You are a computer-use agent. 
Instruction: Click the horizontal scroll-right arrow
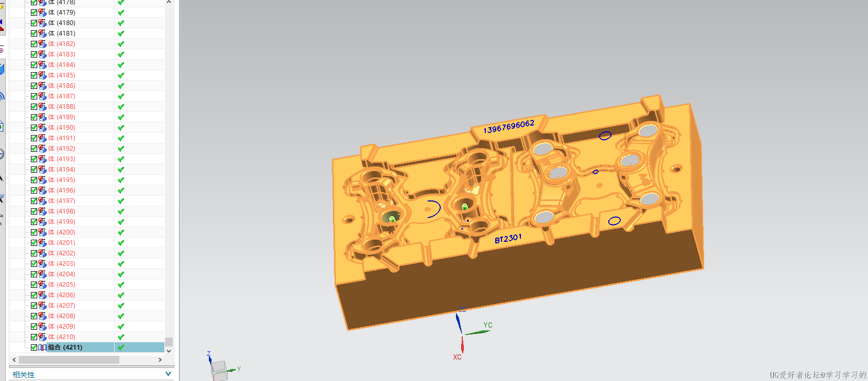(x=160, y=360)
